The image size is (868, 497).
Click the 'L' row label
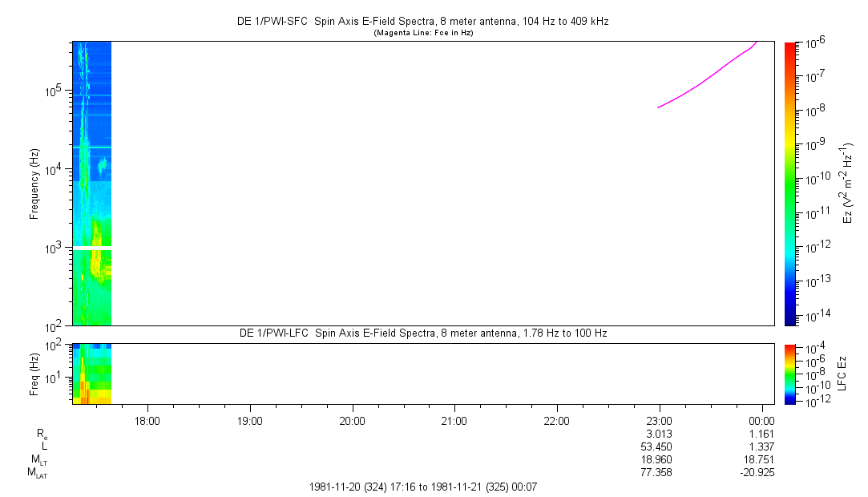click(44, 446)
